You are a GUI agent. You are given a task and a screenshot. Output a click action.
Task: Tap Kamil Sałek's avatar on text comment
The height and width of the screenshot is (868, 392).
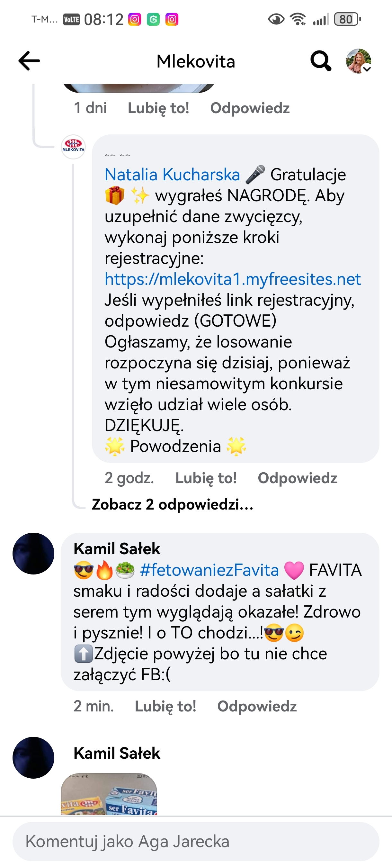33,554
